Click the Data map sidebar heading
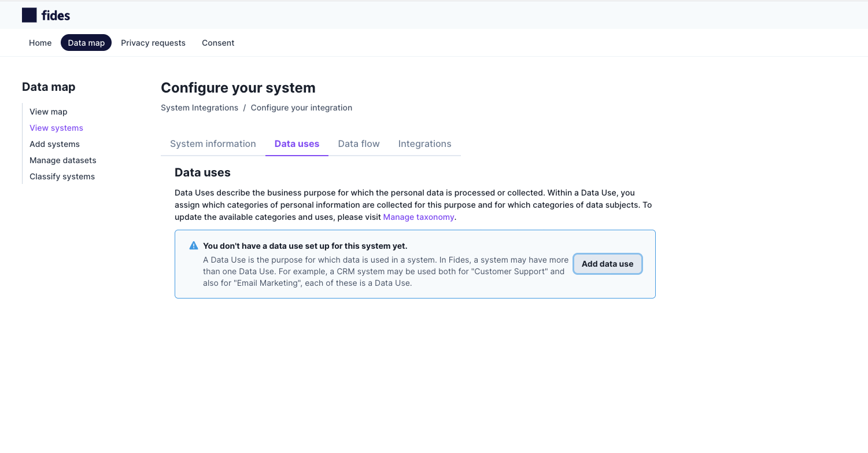868x453 pixels. pyautogui.click(x=49, y=87)
